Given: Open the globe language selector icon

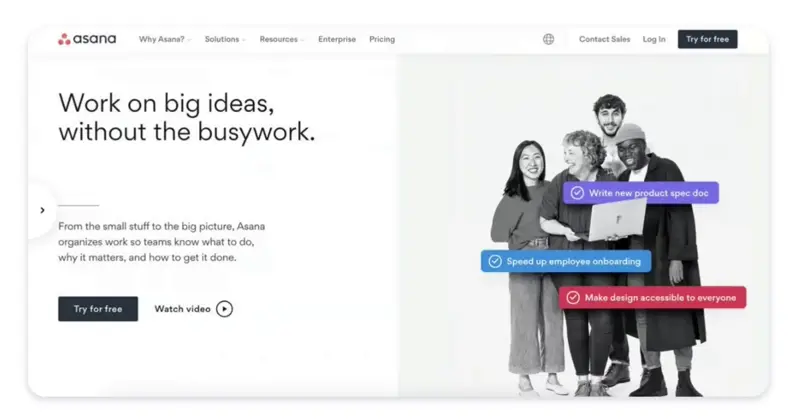Looking at the screenshot, I should (548, 39).
